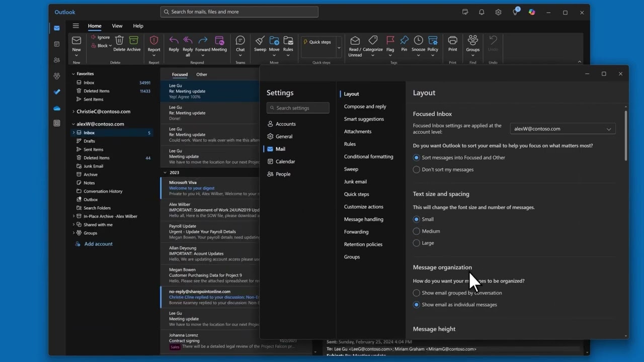Choose Small text size
Image resolution: width=644 pixels, height=362 pixels.
[416, 219]
